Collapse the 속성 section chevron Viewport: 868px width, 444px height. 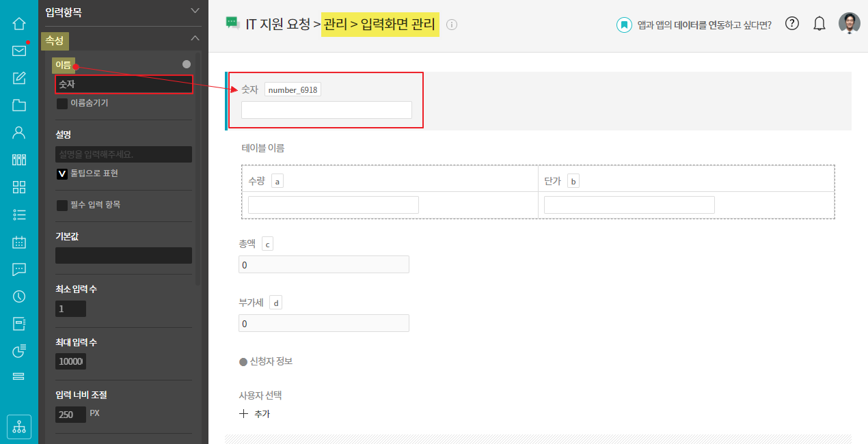click(195, 38)
